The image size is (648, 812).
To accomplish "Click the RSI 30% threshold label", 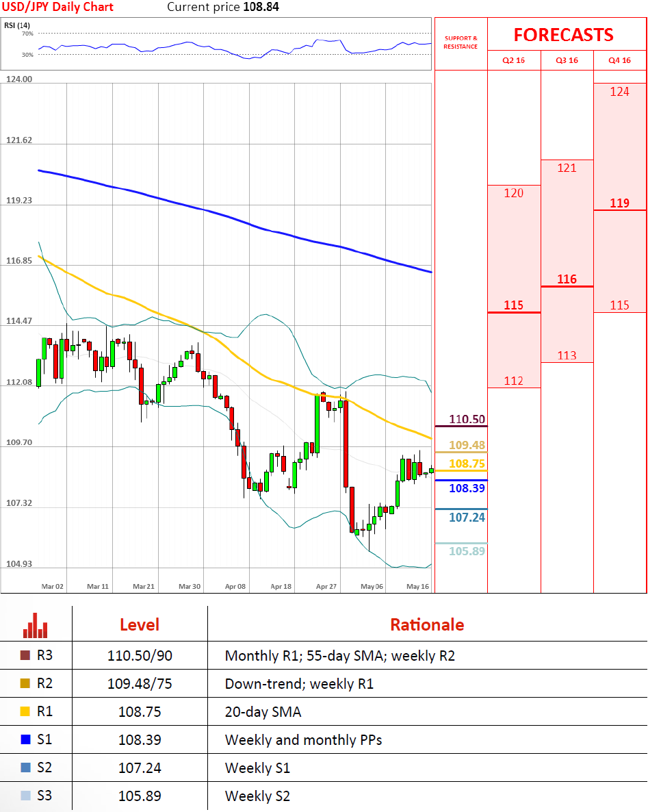I will pyautogui.click(x=27, y=54).
